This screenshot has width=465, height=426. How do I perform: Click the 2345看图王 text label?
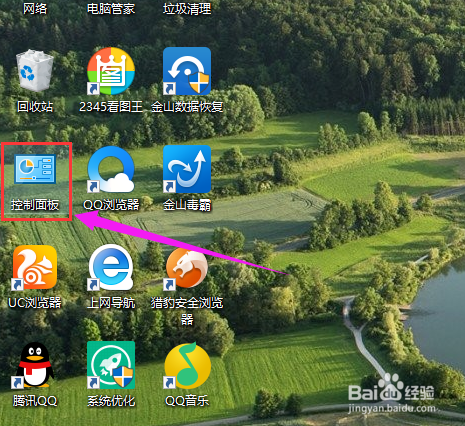click(111, 107)
